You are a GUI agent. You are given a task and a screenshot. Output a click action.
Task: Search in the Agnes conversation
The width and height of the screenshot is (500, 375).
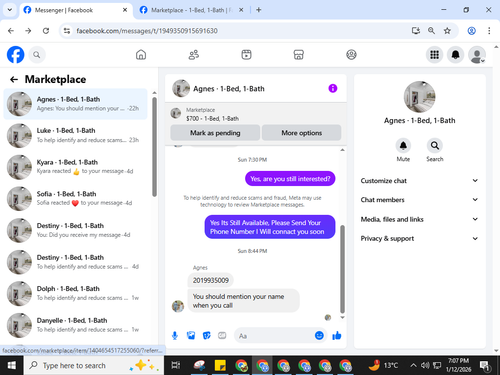[x=435, y=146]
